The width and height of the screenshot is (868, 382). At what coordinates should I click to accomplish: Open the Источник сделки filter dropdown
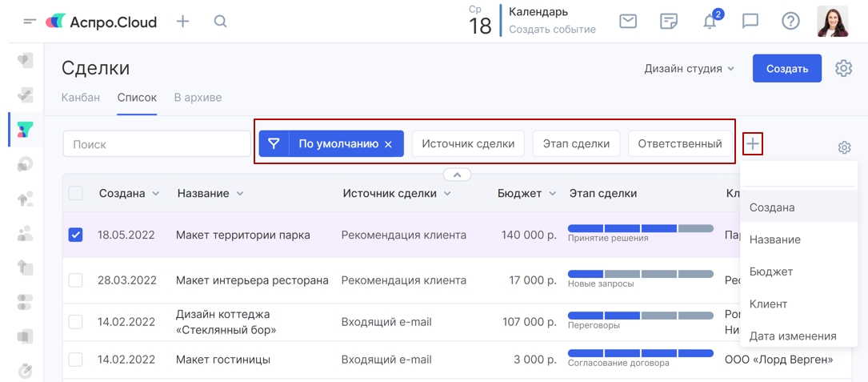point(468,144)
